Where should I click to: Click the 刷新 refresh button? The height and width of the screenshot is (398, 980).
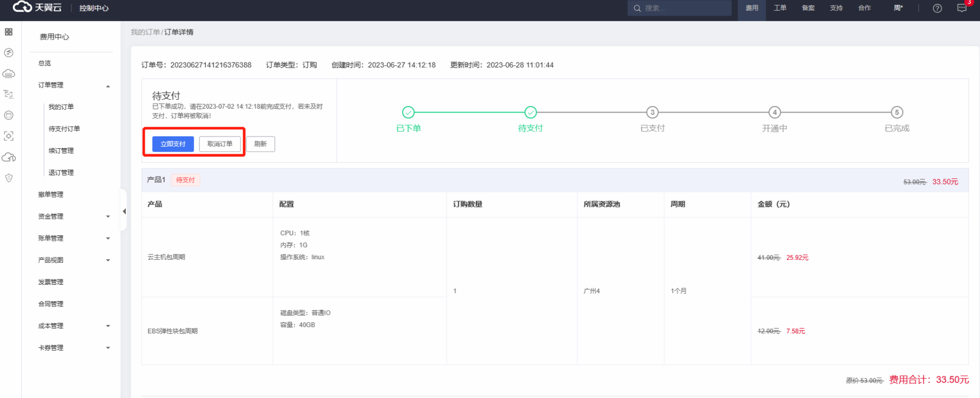tap(260, 144)
